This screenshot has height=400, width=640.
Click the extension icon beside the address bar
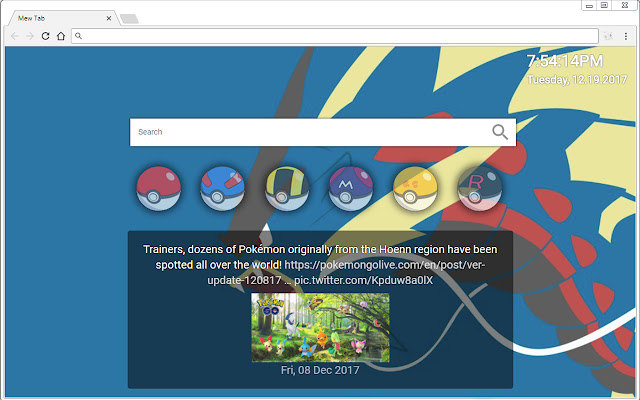(608, 36)
